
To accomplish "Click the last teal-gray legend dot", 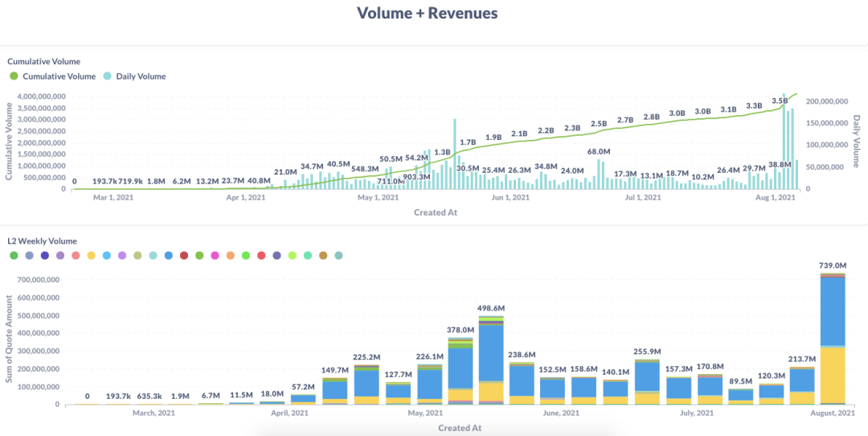I will 339,255.
